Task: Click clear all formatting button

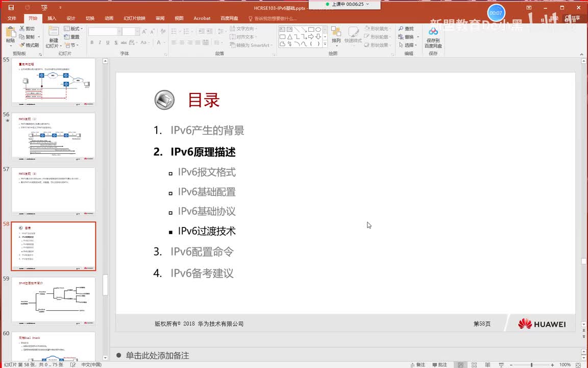Action: coord(163,32)
